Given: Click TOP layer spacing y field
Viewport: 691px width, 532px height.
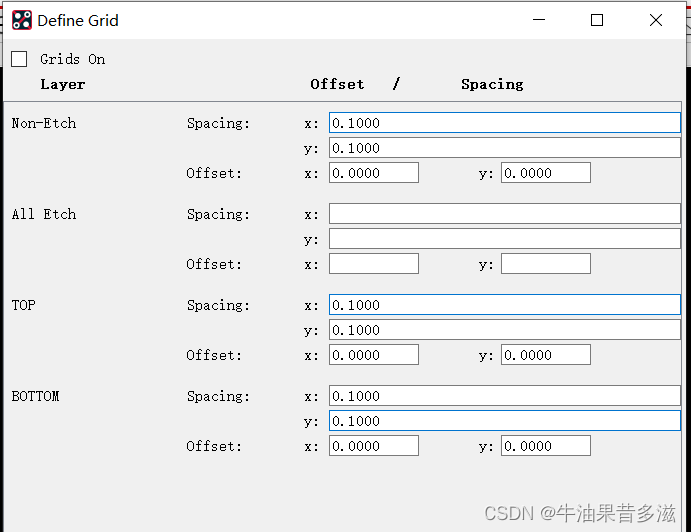Looking at the screenshot, I should [x=504, y=330].
